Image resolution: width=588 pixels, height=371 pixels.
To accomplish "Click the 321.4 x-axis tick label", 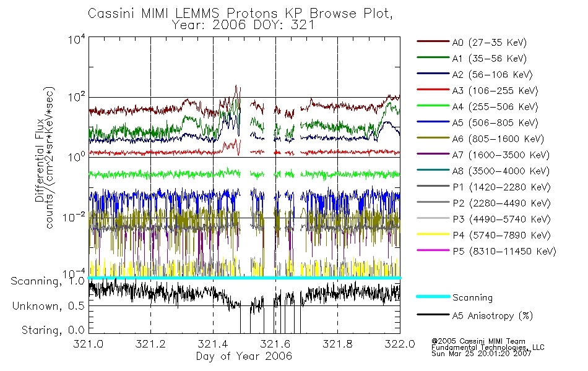I will [x=213, y=344].
